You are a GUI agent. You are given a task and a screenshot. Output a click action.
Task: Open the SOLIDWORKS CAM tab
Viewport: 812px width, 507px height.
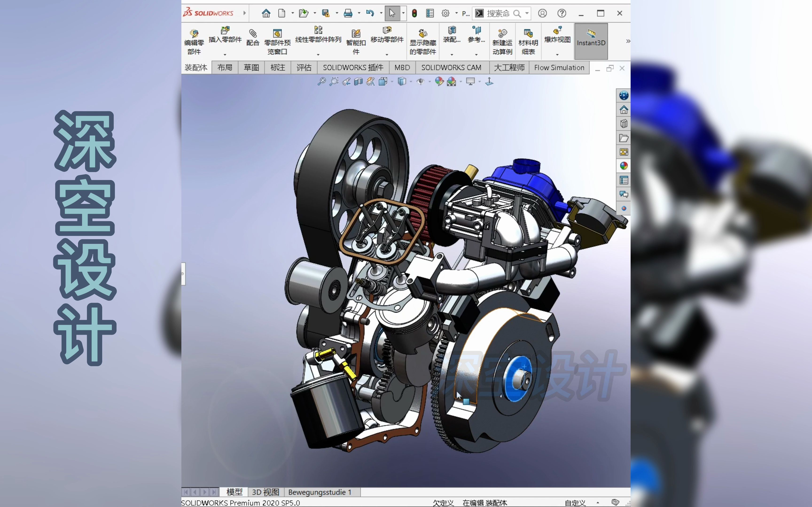pos(451,68)
